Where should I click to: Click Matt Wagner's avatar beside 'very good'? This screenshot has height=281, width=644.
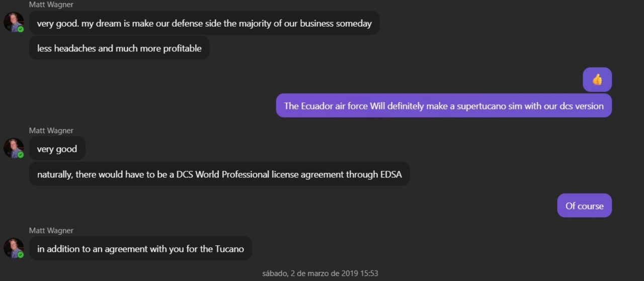tap(14, 148)
